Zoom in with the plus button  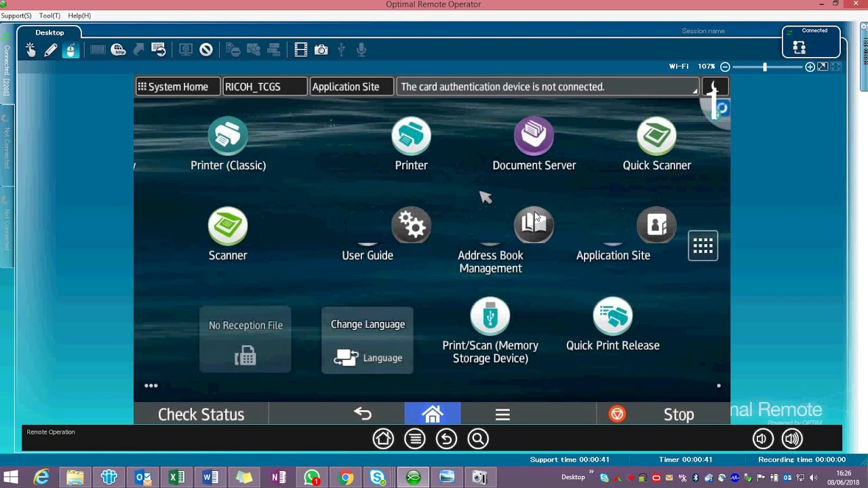click(810, 66)
